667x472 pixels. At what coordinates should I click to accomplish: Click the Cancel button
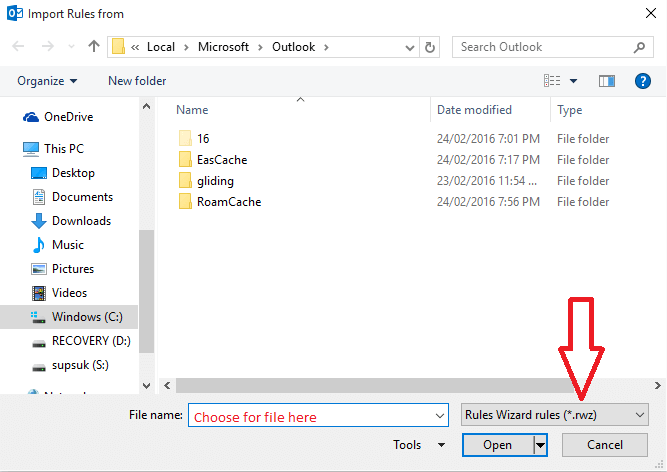[604, 445]
